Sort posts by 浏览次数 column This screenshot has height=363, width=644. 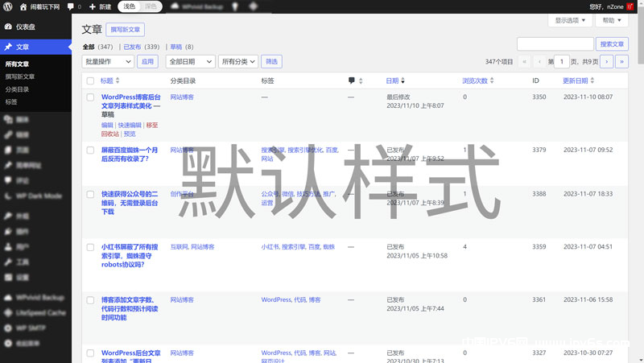tap(478, 80)
